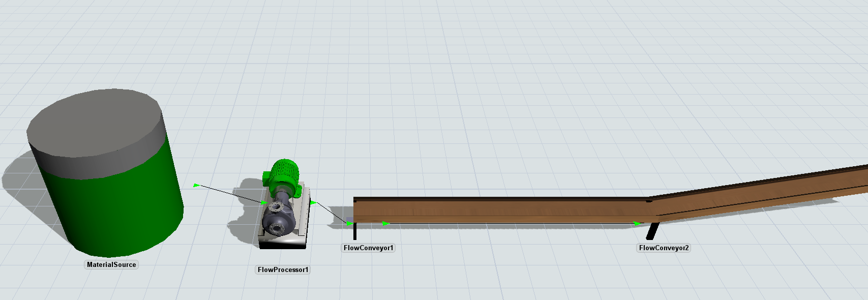This screenshot has width=868, height=300.
Task: Select the connection line from MaterialSource to FlowProcessor1
Action: [x=230, y=194]
